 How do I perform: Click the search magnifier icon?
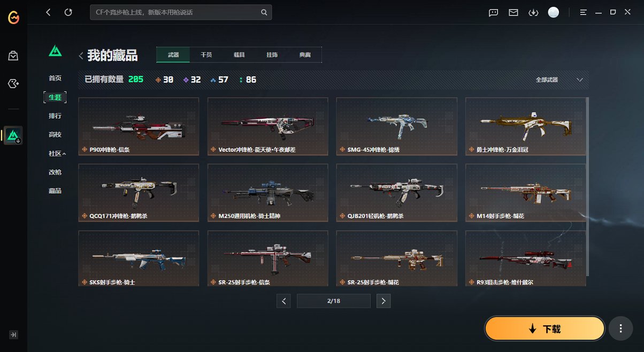tap(264, 12)
